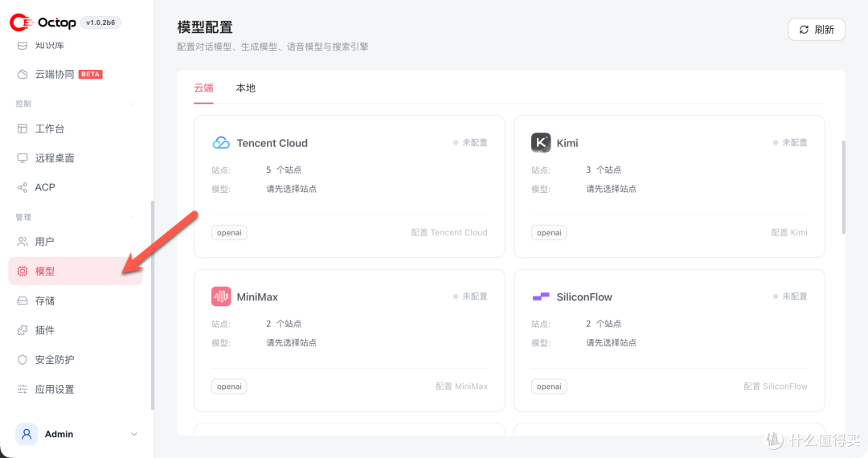Expand the Admin account menu chevron
This screenshot has height=458, width=868.
[x=134, y=434]
